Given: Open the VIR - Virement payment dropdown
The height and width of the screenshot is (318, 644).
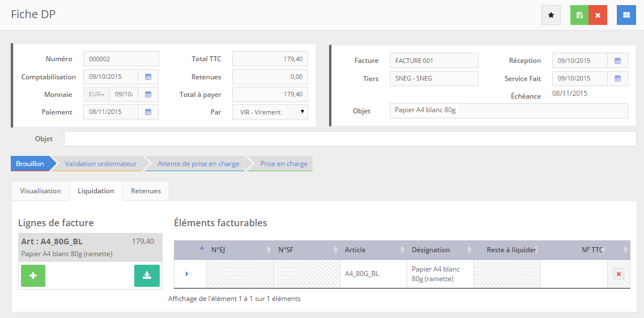Looking at the screenshot, I should click(x=270, y=112).
